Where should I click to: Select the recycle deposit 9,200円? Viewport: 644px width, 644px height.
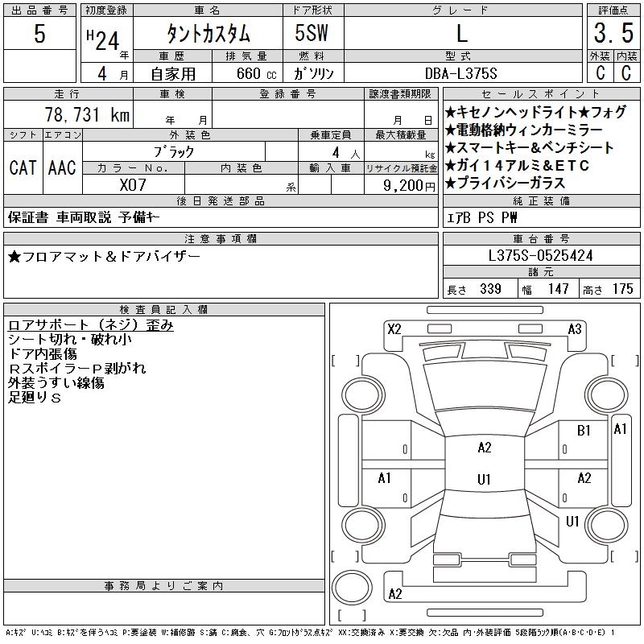(409, 186)
